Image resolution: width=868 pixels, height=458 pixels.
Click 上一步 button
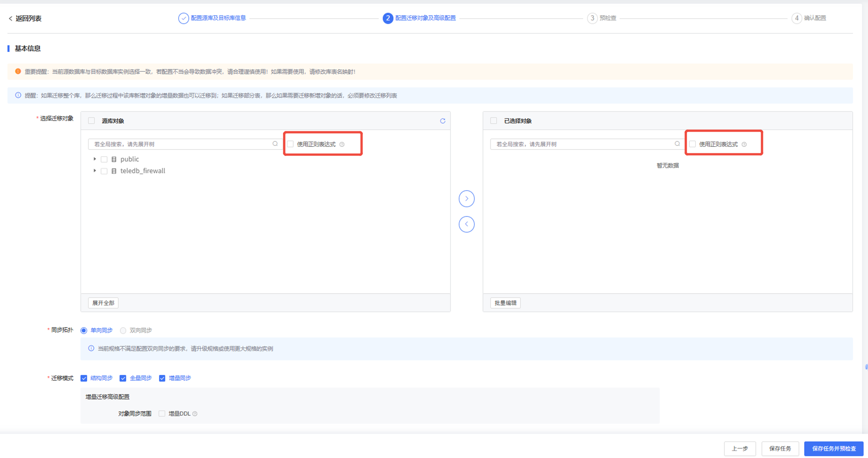(x=740, y=449)
